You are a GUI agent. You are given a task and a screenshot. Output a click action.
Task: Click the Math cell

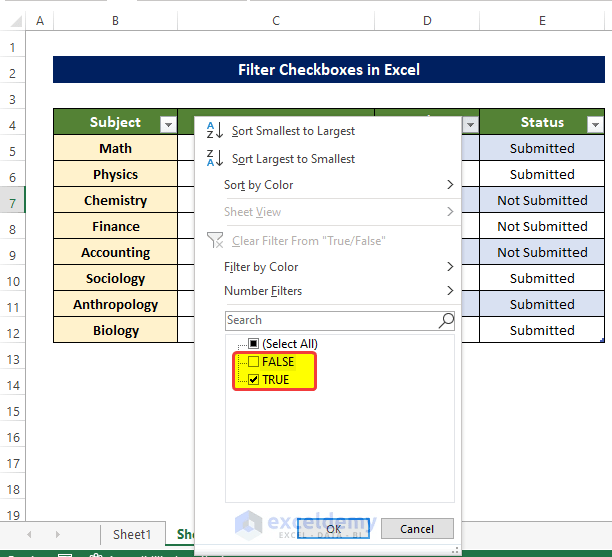[x=116, y=148]
